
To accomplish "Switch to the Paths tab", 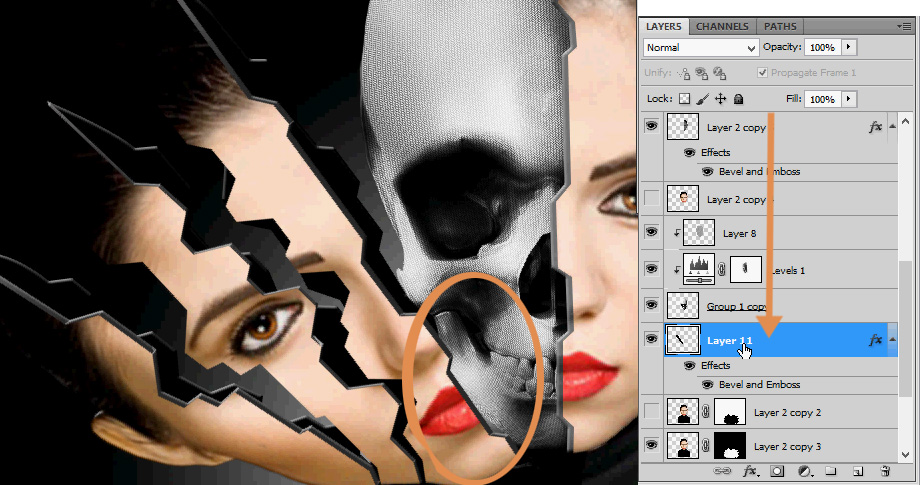I will point(780,26).
